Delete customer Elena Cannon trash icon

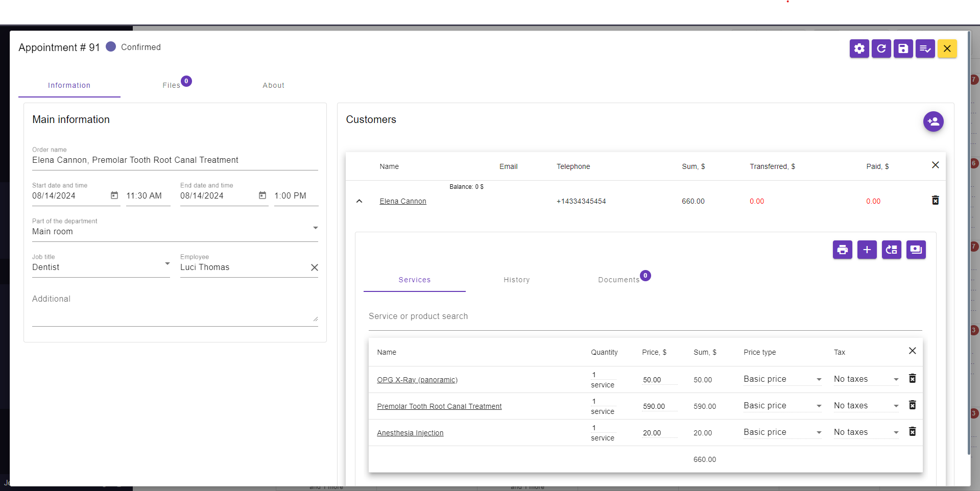coord(935,200)
